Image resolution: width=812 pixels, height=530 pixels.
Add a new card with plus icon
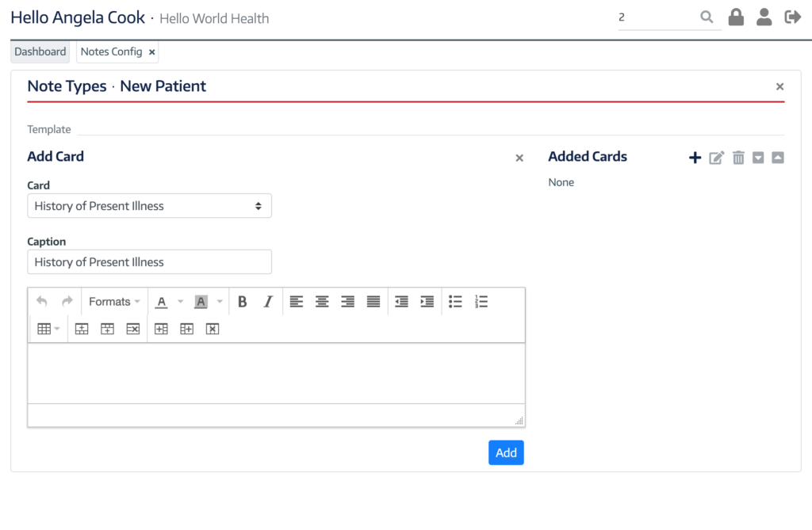point(695,158)
